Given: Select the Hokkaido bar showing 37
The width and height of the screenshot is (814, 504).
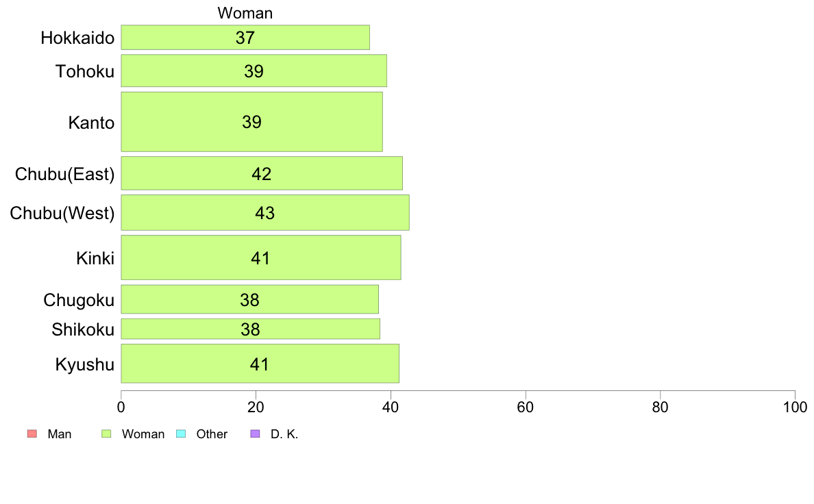Looking at the screenshot, I should coord(245,38).
